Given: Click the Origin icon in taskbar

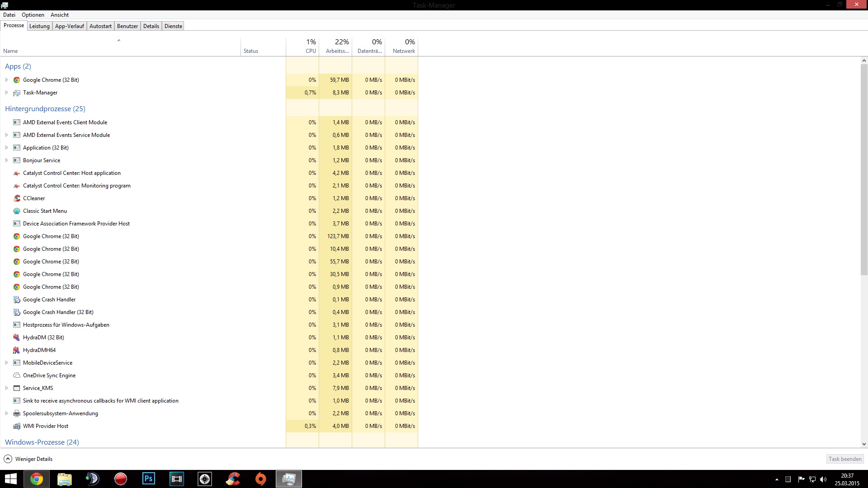Looking at the screenshot, I should pos(260,479).
